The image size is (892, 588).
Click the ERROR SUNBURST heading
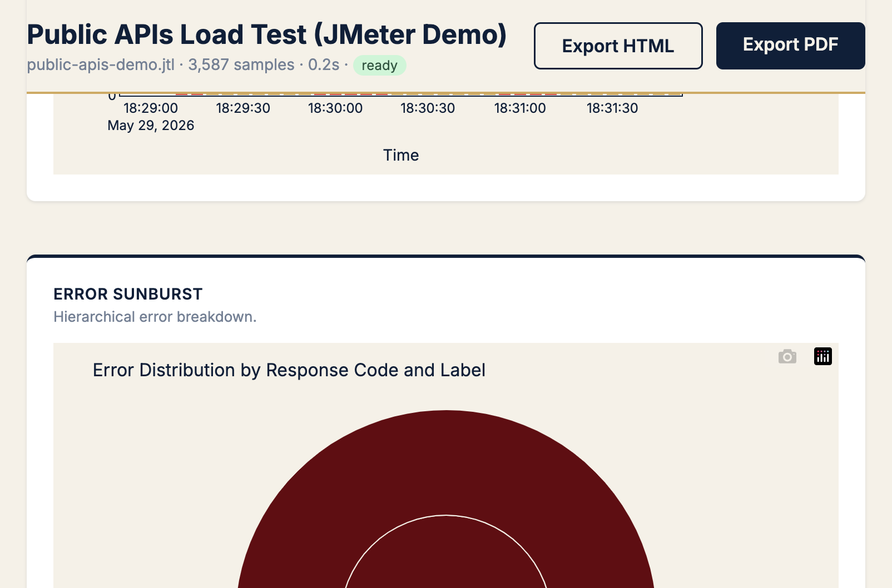(128, 294)
